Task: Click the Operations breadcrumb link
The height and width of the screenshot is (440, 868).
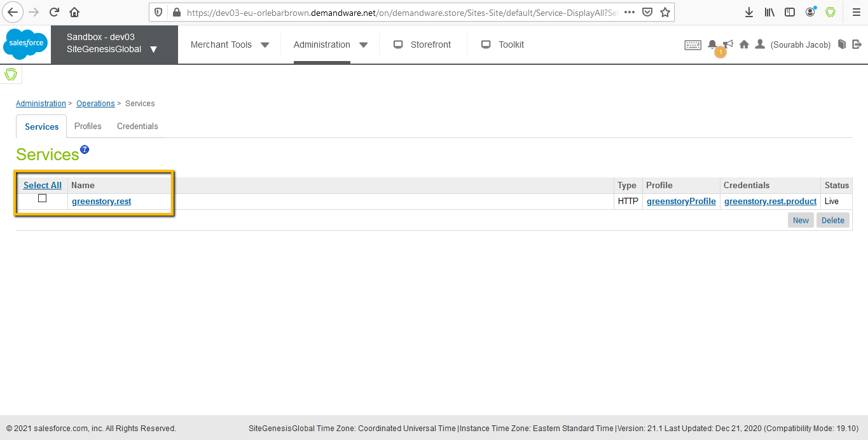Action: [x=95, y=104]
